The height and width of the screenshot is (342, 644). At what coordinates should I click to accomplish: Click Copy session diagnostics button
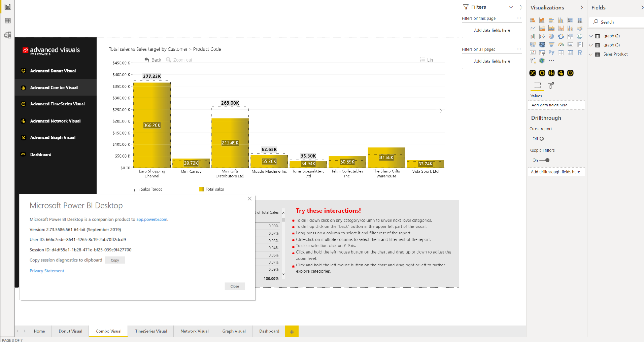115,260
